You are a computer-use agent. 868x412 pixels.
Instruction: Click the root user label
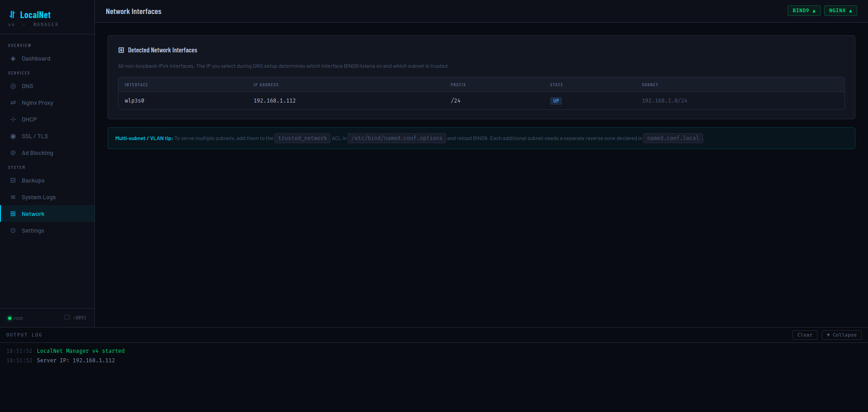pyautogui.click(x=18, y=318)
